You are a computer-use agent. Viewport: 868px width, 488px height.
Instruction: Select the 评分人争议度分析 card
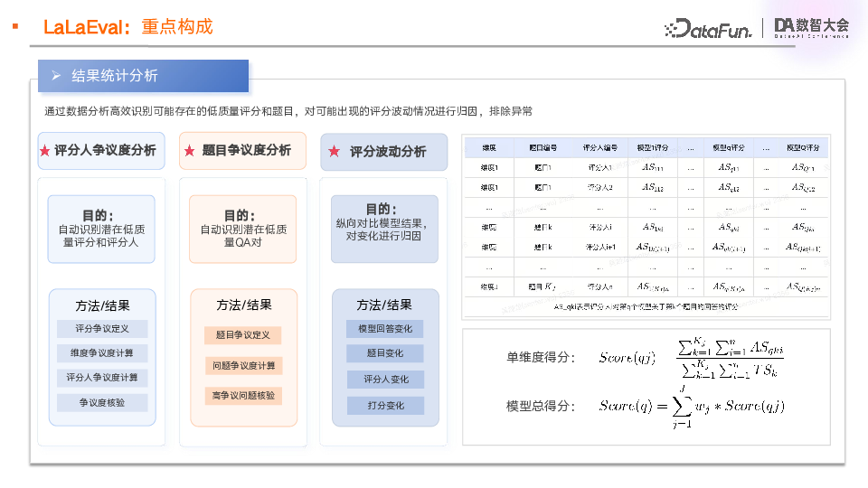point(101,151)
